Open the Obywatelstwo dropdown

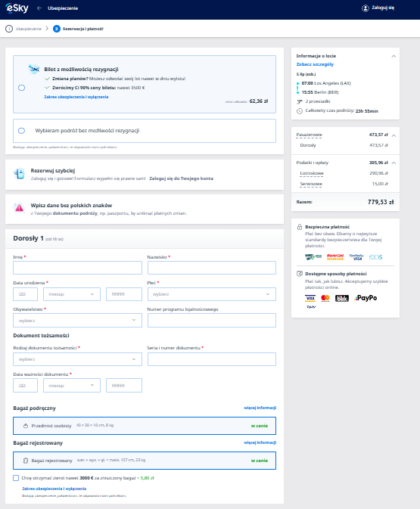click(77, 321)
